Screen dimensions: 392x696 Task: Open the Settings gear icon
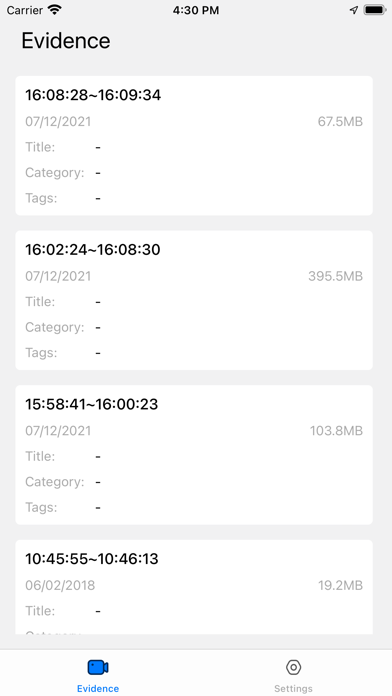(x=293, y=667)
